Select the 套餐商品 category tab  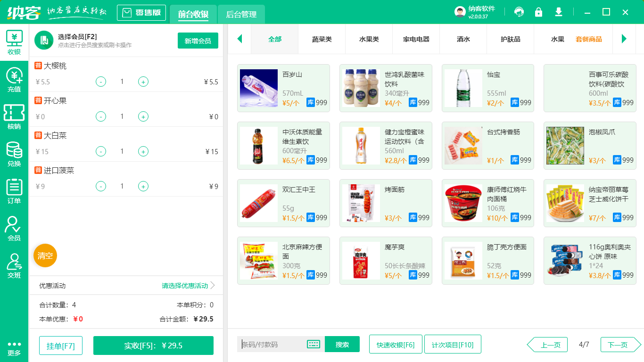[589, 40]
